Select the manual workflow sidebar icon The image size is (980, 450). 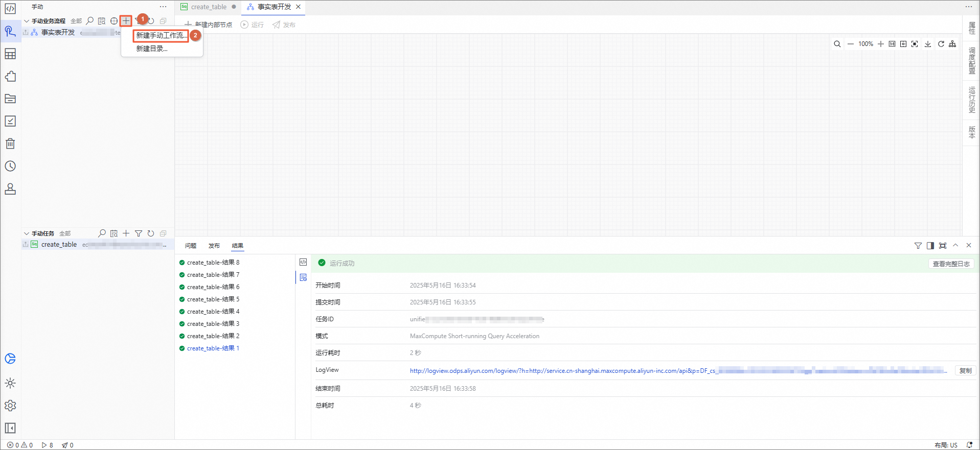coord(10,31)
